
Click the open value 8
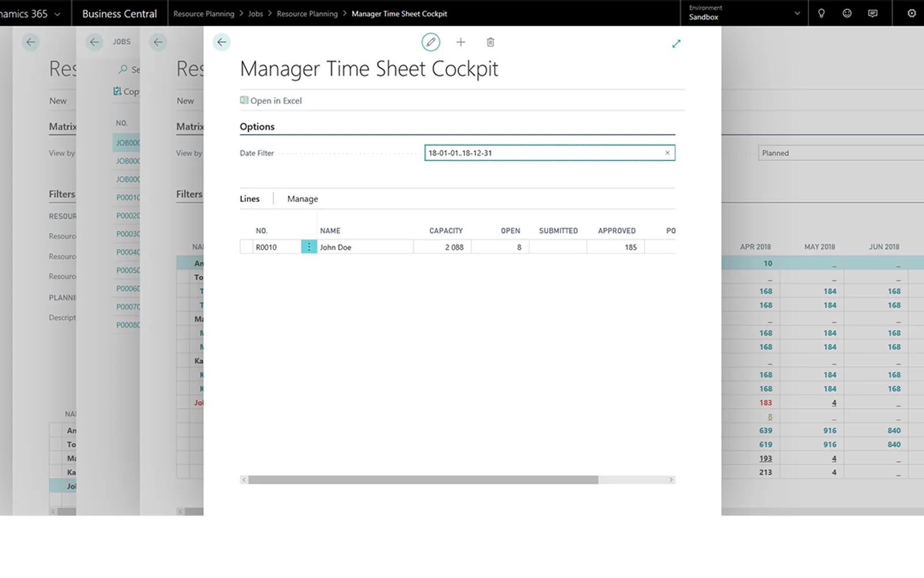pyautogui.click(x=519, y=247)
